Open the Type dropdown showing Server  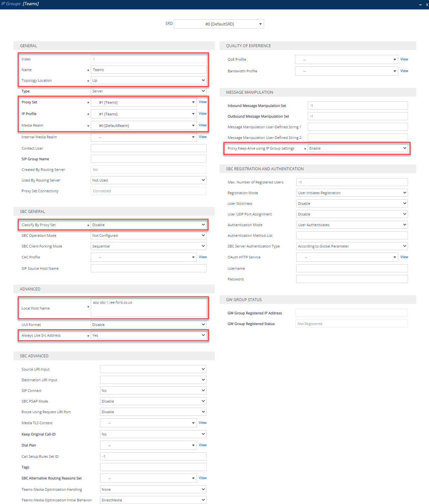tap(148, 91)
